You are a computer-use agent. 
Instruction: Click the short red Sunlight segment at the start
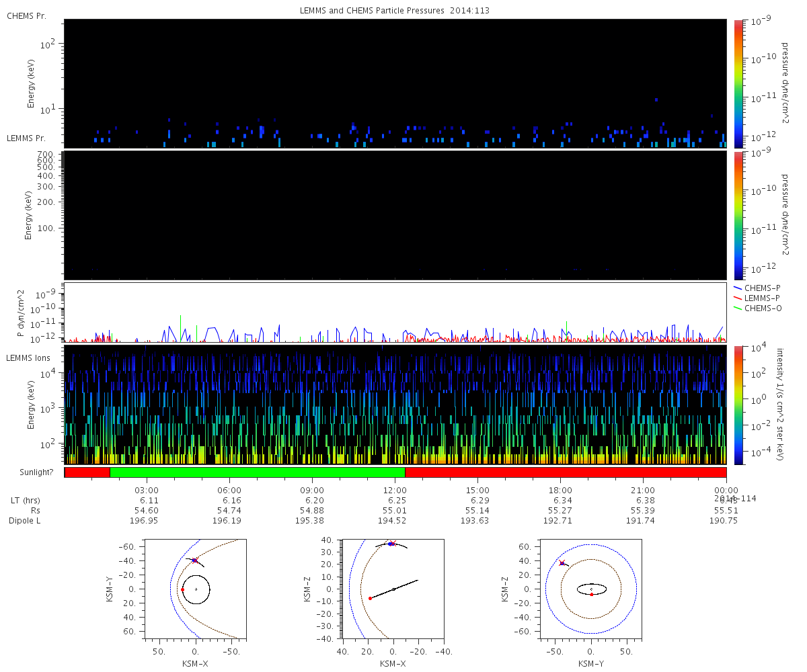pos(87,472)
